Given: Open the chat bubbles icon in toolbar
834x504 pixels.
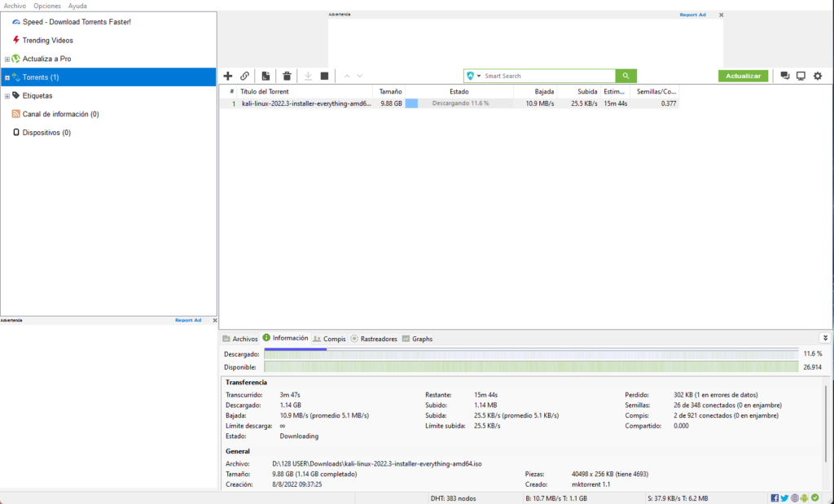Looking at the screenshot, I should click(784, 76).
